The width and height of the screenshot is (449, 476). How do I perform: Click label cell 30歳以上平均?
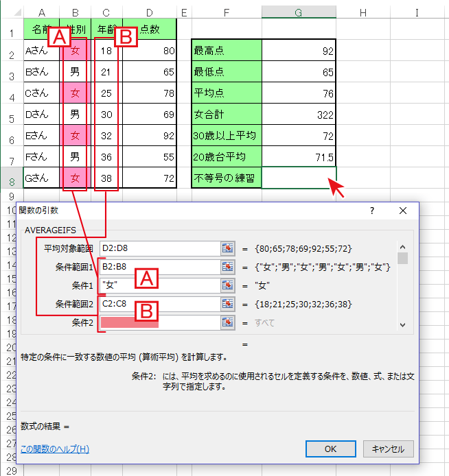point(227,135)
